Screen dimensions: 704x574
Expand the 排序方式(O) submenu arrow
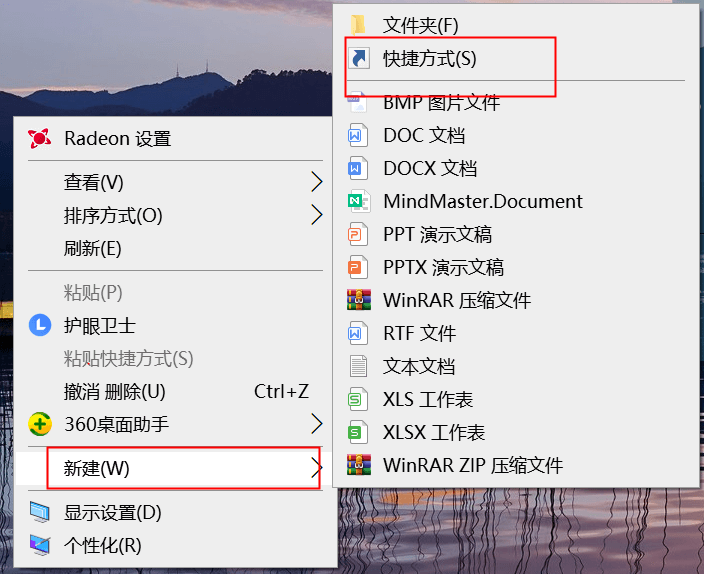click(317, 215)
